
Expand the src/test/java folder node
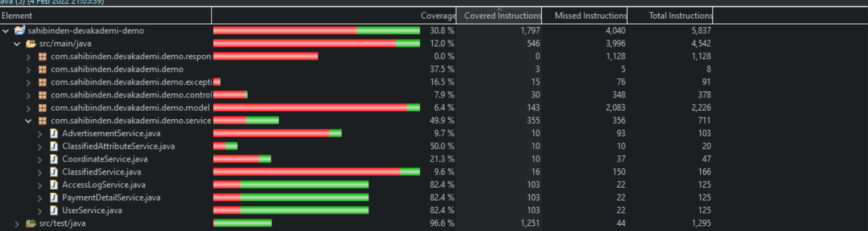[17, 224]
